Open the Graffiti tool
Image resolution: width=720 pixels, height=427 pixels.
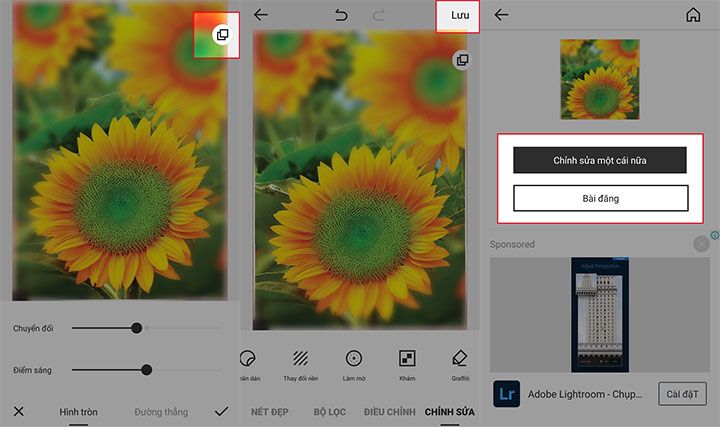pyautogui.click(x=460, y=365)
